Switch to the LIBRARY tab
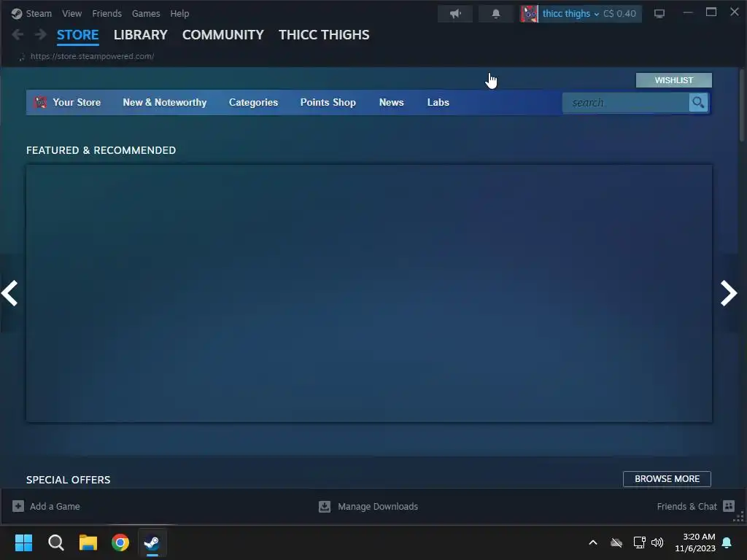This screenshot has height=560, width=747. click(141, 35)
